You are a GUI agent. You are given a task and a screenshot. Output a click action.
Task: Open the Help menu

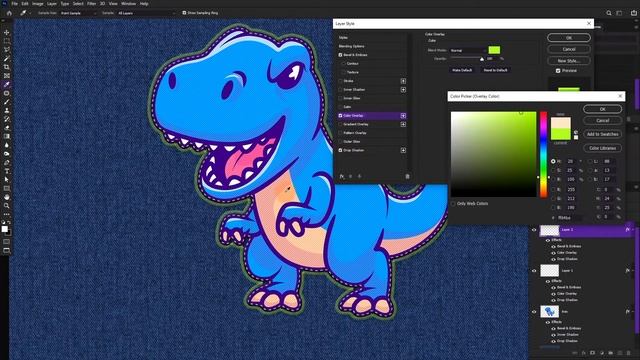click(x=144, y=4)
